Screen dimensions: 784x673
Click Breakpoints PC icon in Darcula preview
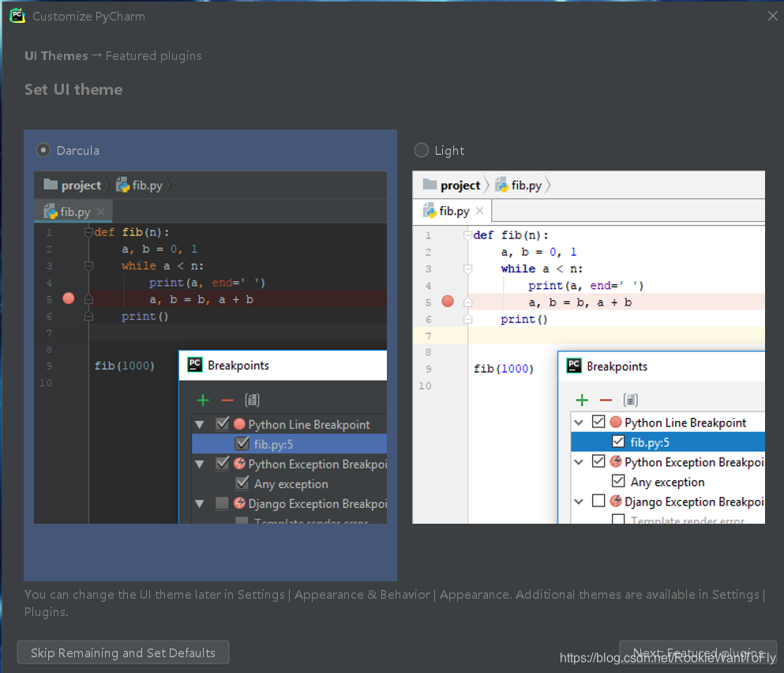pos(194,365)
